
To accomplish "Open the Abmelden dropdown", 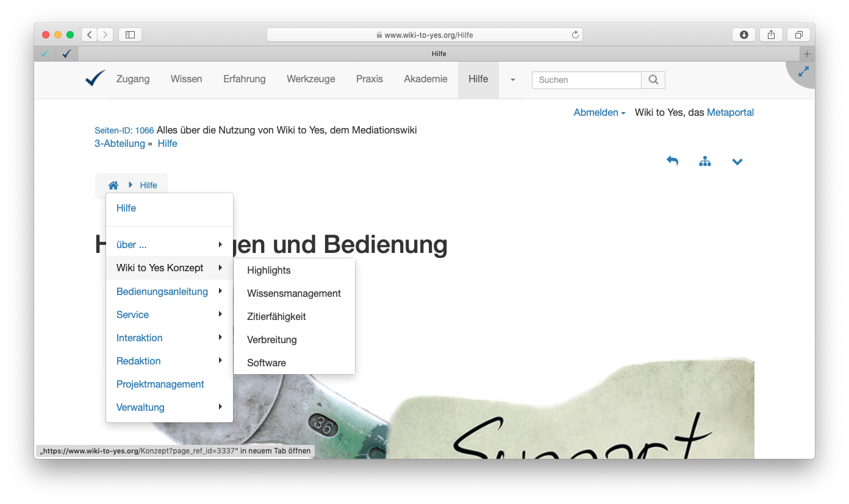I will (x=599, y=112).
